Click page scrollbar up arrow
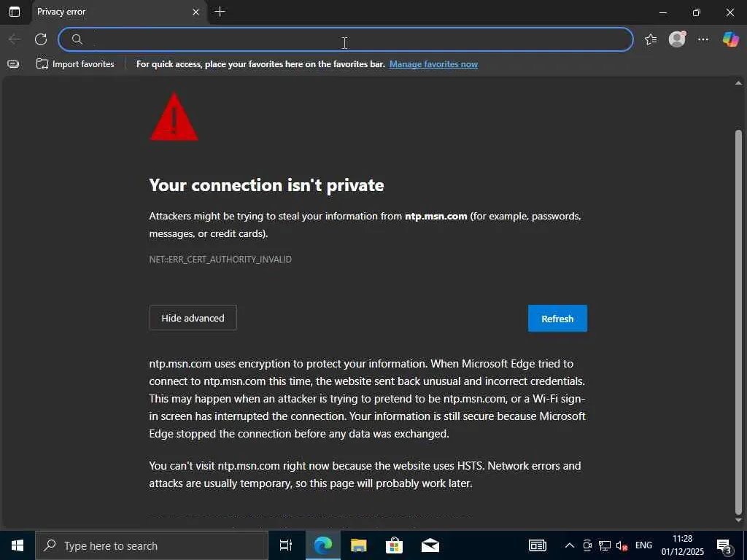747x560 pixels. pyautogui.click(x=738, y=83)
